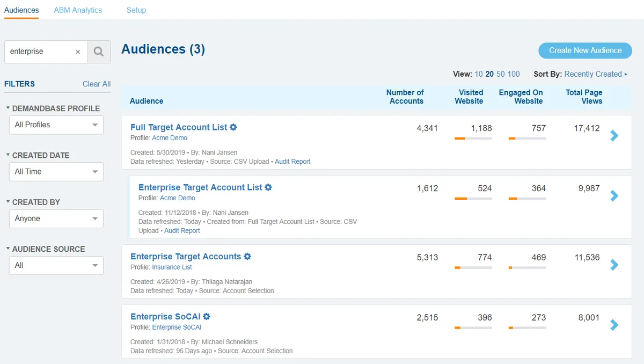
Task: Clear All filters link
Action: click(x=97, y=84)
